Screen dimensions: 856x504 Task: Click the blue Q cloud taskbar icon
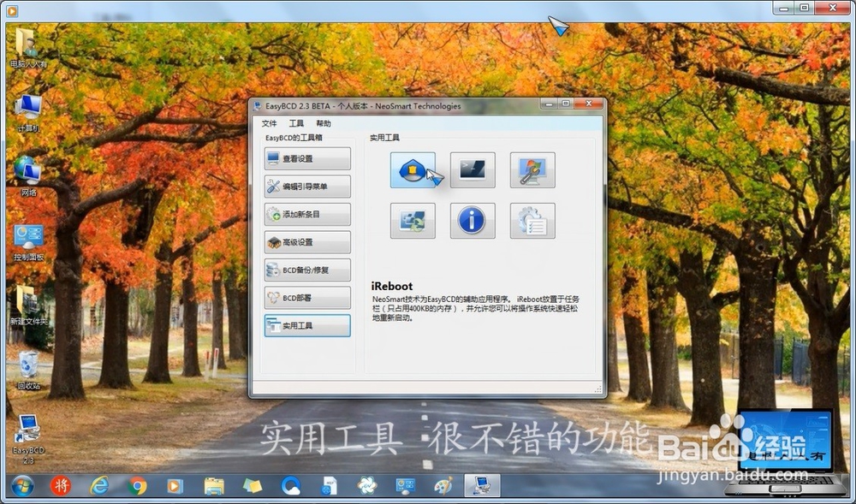pyautogui.click(x=290, y=485)
